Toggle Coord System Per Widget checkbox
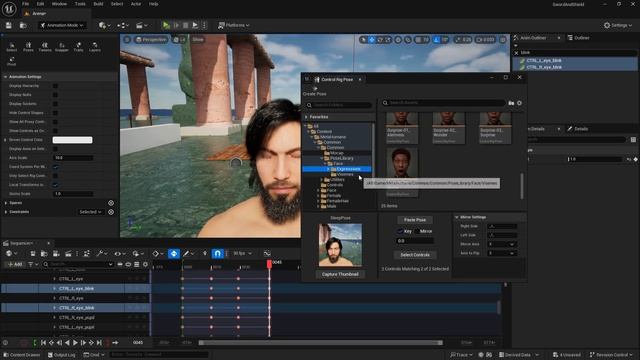The height and width of the screenshot is (360, 640). pyautogui.click(x=56, y=167)
